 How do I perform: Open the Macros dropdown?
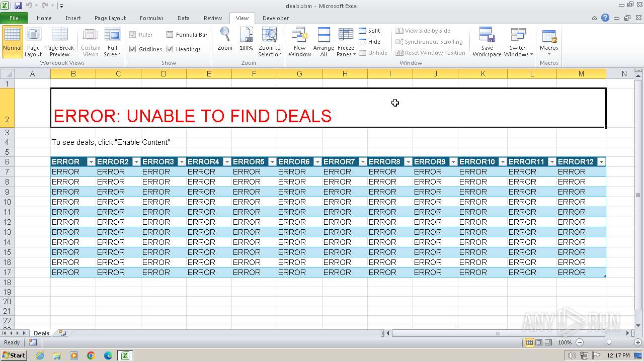click(549, 42)
